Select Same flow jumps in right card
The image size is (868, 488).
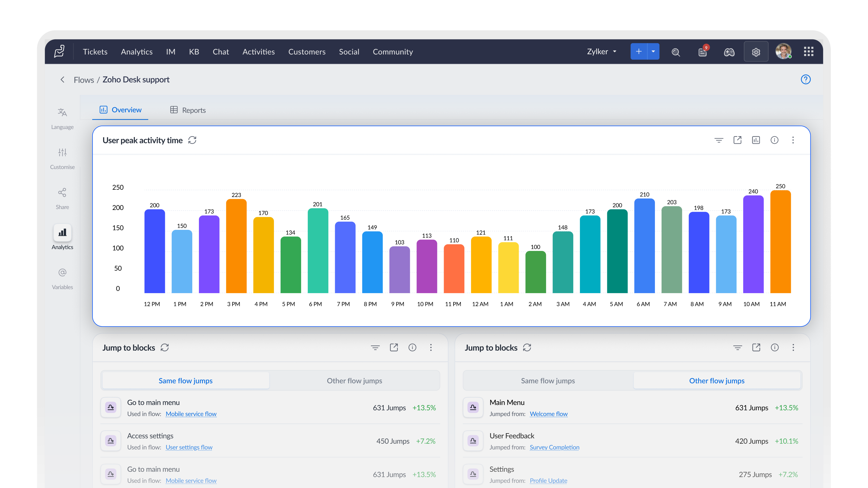548,380
